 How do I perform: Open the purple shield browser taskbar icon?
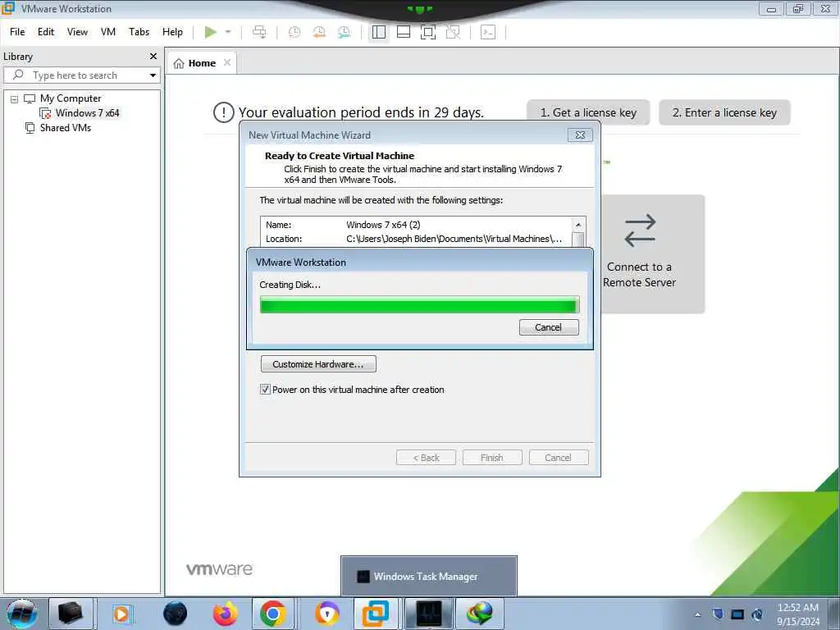326,614
